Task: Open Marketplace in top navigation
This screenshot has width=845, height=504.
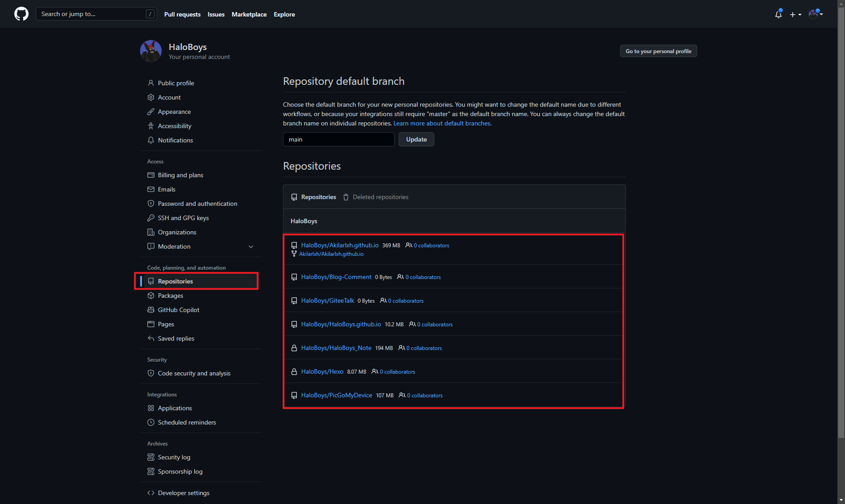Action: coord(249,14)
